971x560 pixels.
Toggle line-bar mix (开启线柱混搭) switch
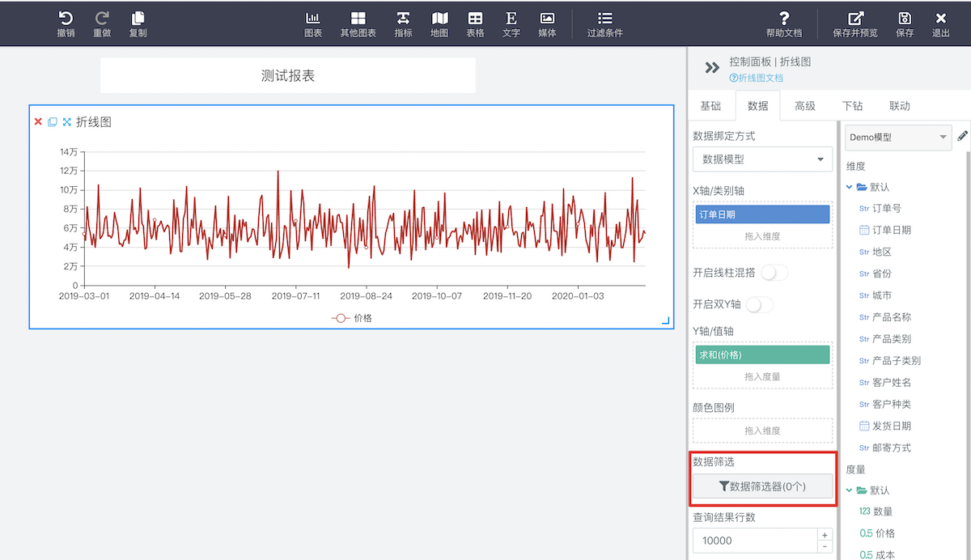774,273
